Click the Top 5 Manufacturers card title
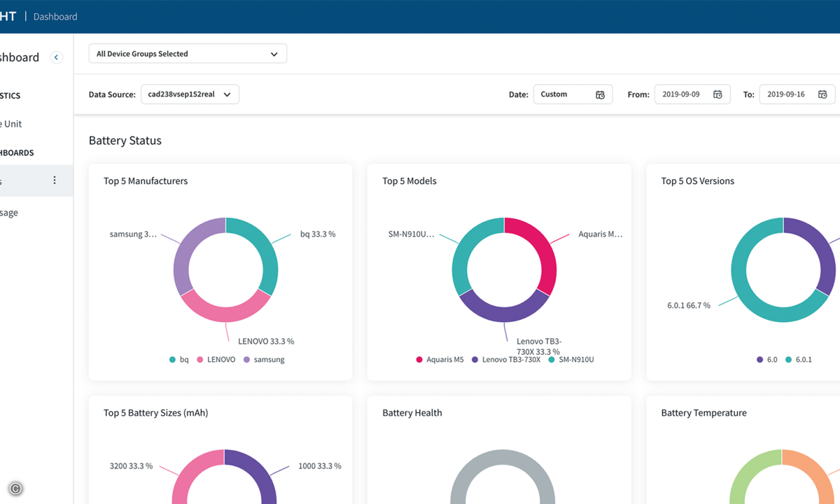840x504 pixels. coord(146,181)
